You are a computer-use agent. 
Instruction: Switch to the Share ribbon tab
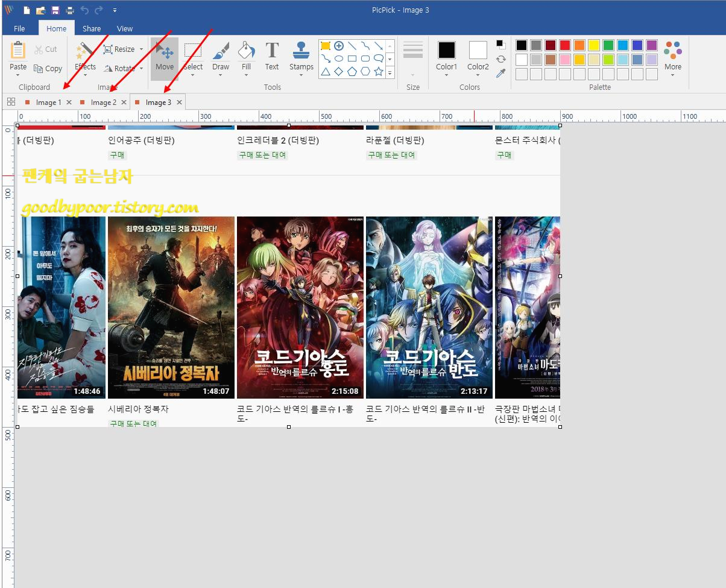tap(92, 28)
